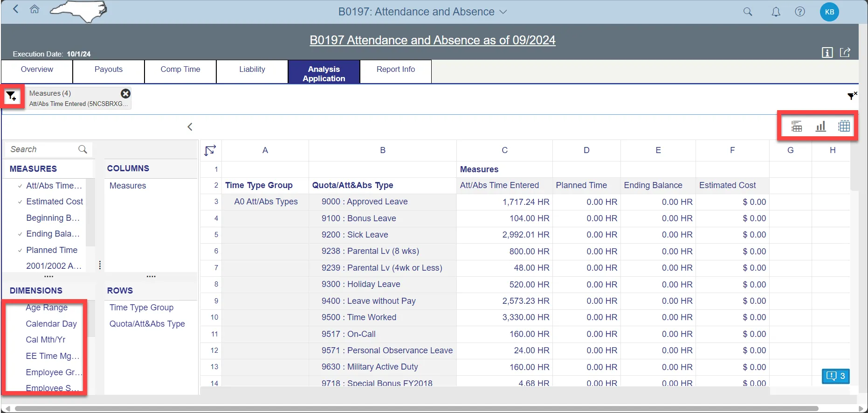This screenshot has height=413, width=868.
Task: Enable the Beginning Balance measure
Action: (x=53, y=218)
